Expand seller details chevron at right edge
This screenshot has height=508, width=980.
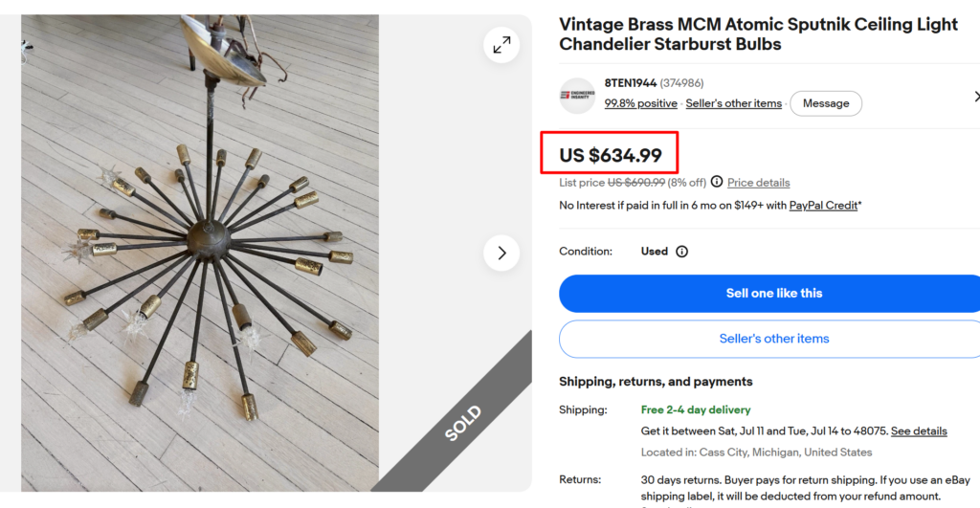pyautogui.click(x=976, y=97)
